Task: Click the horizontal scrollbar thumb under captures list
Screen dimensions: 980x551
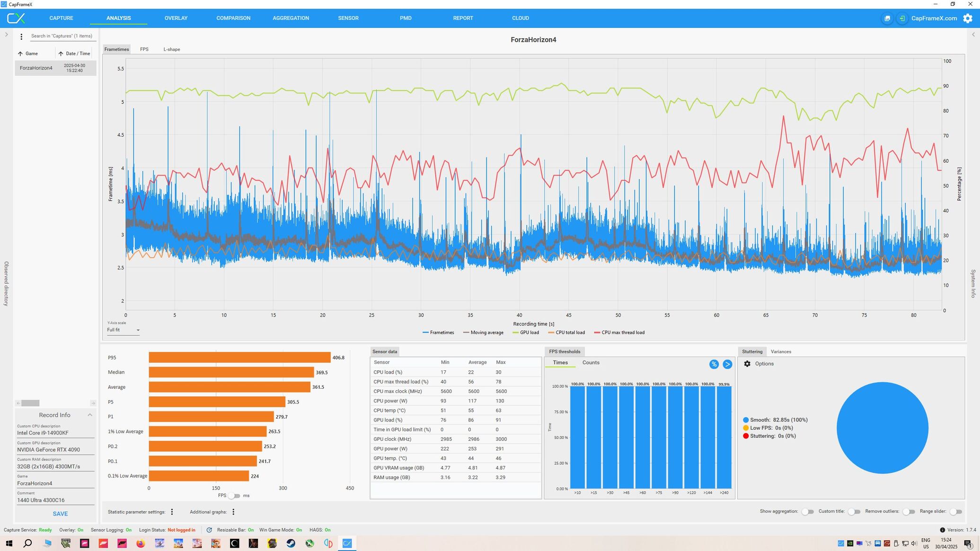Action: pyautogui.click(x=30, y=403)
